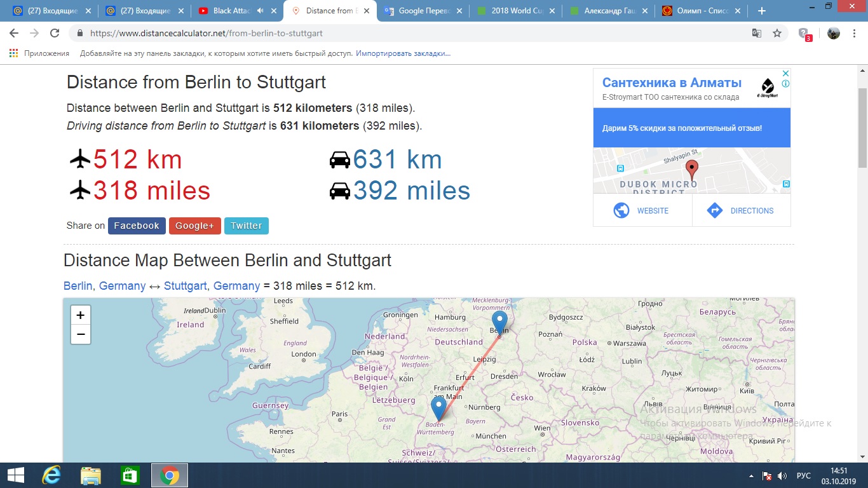Open the Stuttgart link below the map heading
Screen dimensions: 868x488
186,286
